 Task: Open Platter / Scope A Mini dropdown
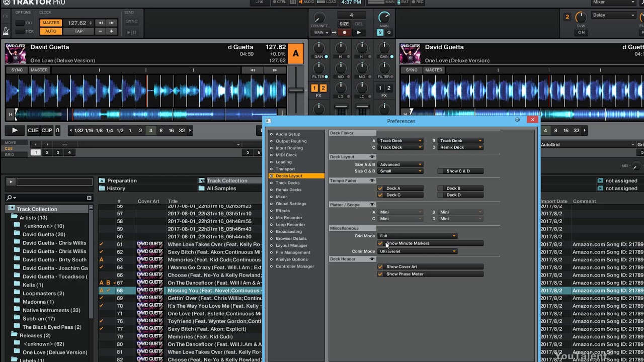click(x=400, y=212)
